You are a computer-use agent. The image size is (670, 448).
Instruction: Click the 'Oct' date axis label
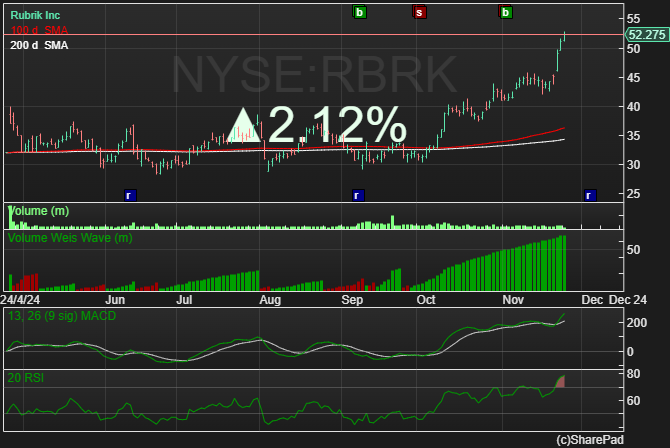pos(426,300)
